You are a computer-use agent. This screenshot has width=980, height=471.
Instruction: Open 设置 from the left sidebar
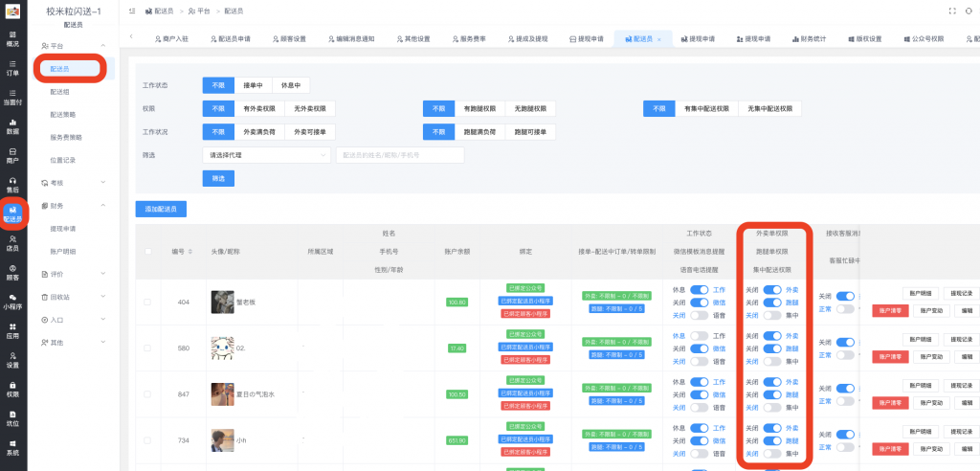[12, 360]
